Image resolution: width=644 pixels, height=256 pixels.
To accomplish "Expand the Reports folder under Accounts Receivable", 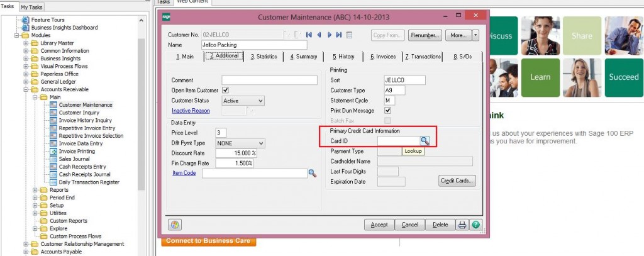I will (35, 190).
